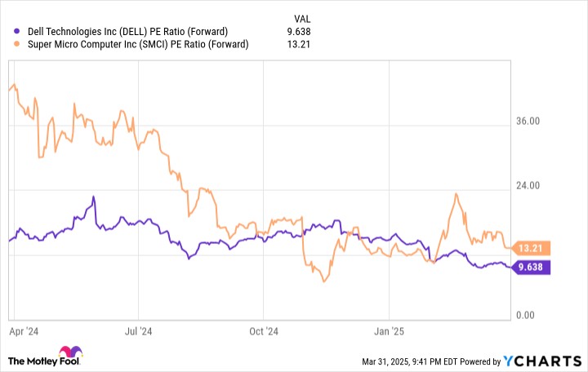Click the 24.00 y-axis label
The image size is (588, 372).
(x=528, y=187)
